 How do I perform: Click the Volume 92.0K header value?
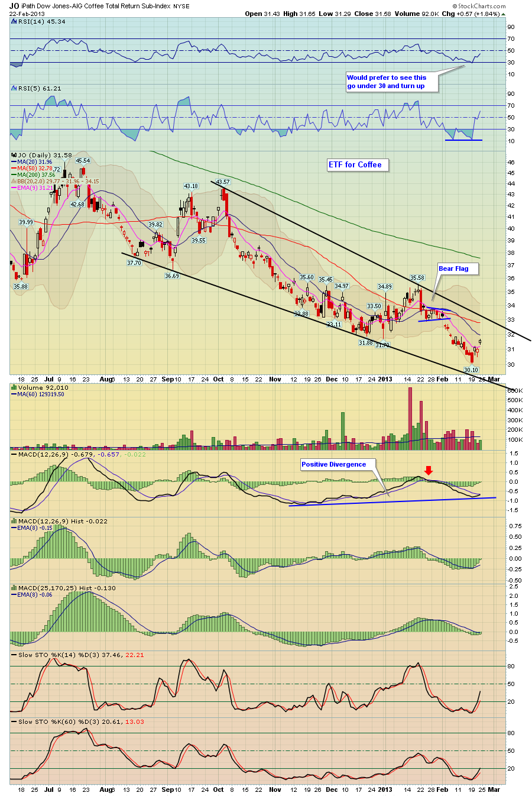416,14
